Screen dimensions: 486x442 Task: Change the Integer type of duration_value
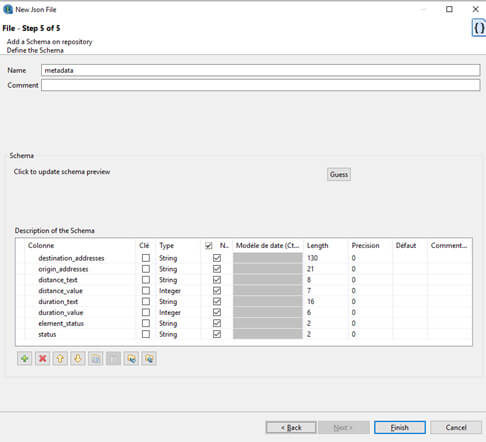[x=170, y=312]
